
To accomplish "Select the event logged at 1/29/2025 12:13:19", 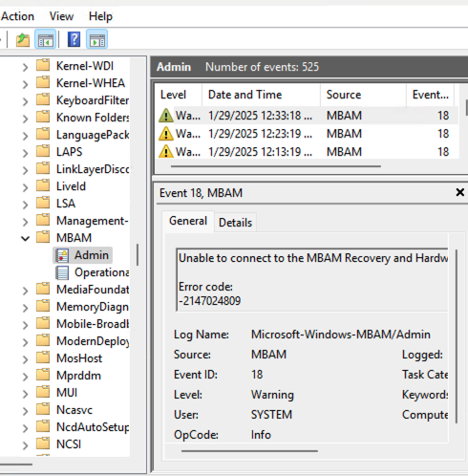I will [x=308, y=152].
